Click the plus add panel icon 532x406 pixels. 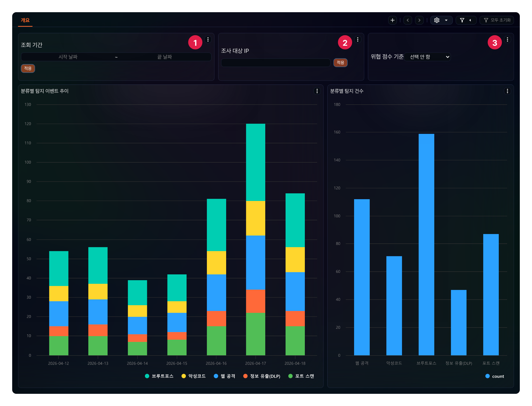tap(392, 20)
